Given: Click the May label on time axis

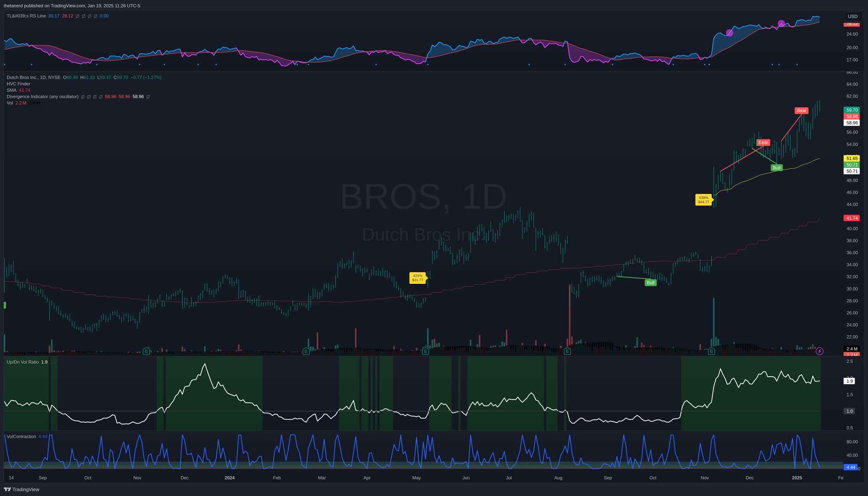Looking at the screenshot, I should (416, 478).
